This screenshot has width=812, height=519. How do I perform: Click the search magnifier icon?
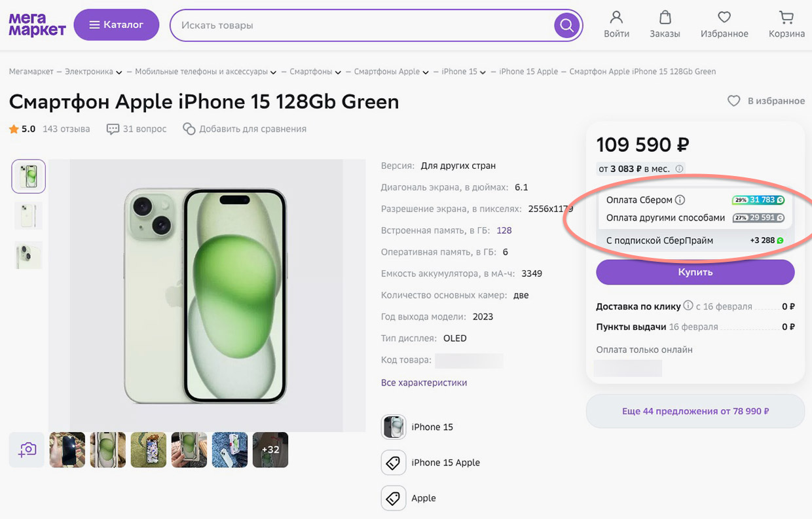tap(566, 26)
